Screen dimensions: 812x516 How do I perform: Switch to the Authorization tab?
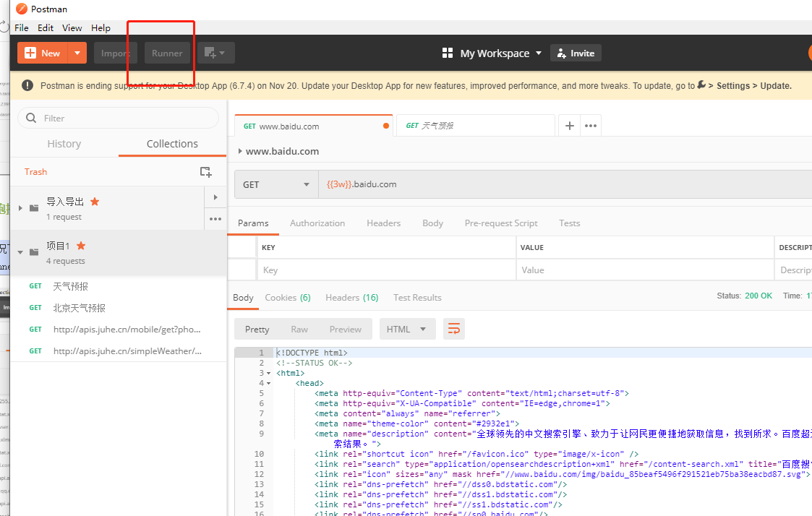tap(317, 223)
